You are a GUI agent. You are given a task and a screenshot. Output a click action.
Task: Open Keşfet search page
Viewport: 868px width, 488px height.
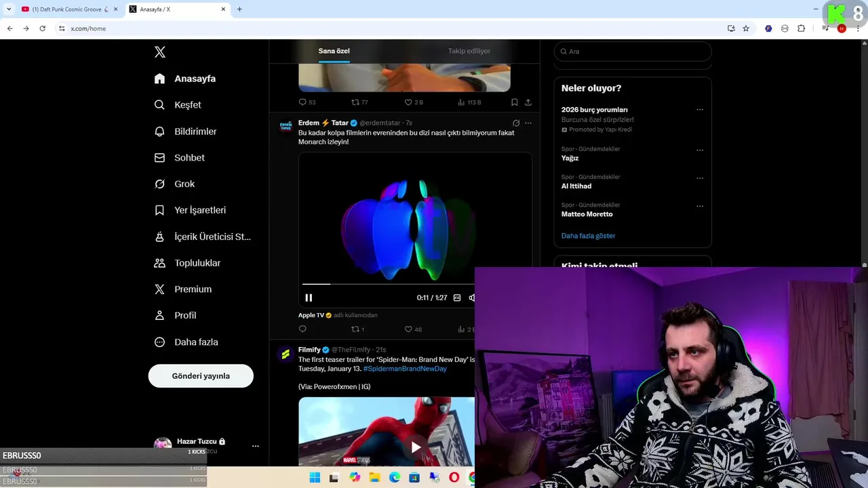(178, 105)
